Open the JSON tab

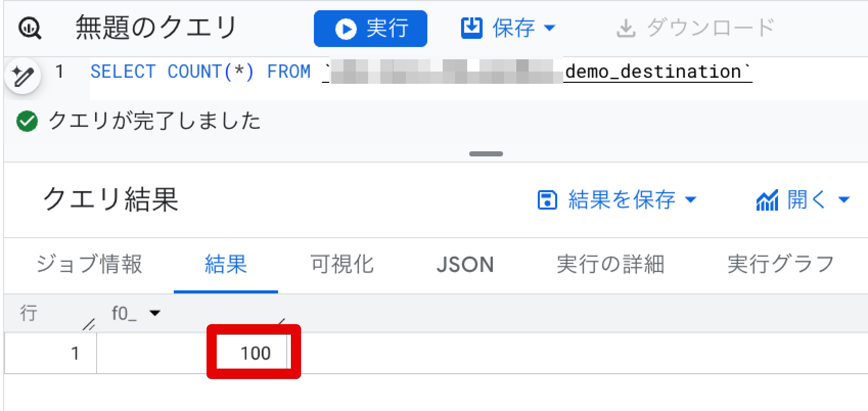[x=465, y=265]
